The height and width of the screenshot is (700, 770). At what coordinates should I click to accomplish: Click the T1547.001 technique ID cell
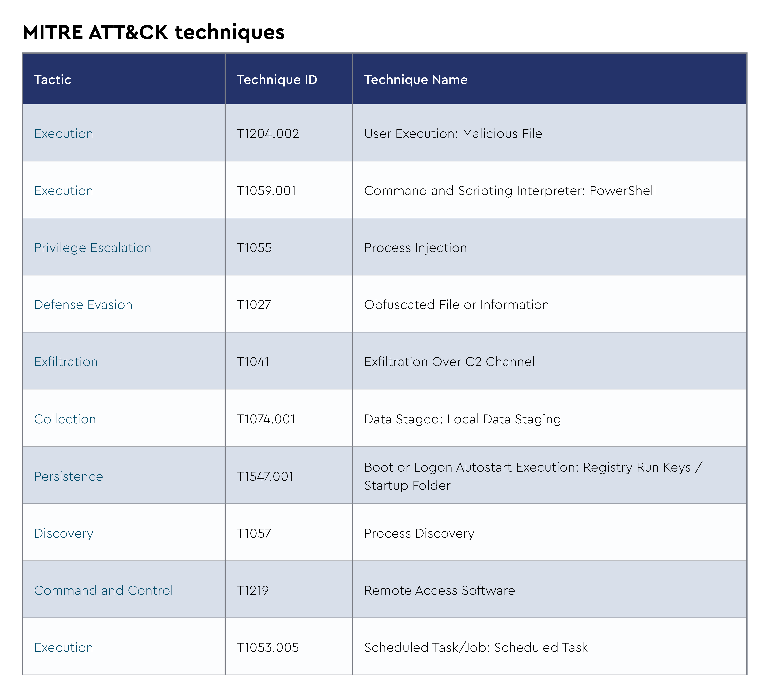[x=265, y=476]
